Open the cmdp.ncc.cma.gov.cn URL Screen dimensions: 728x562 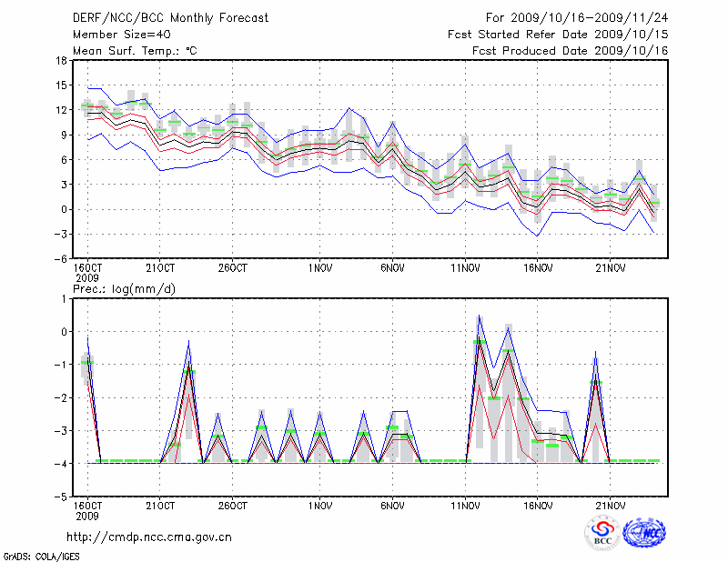pyautogui.click(x=149, y=537)
